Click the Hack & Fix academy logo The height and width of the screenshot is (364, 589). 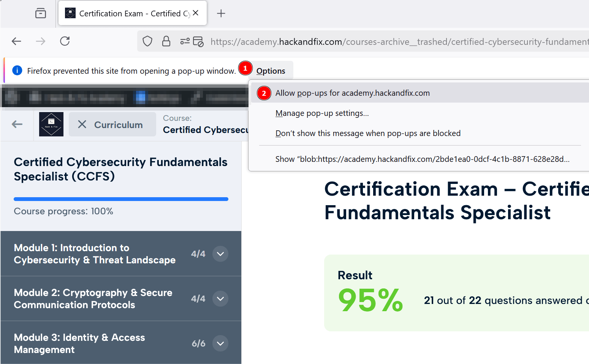[51, 124]
